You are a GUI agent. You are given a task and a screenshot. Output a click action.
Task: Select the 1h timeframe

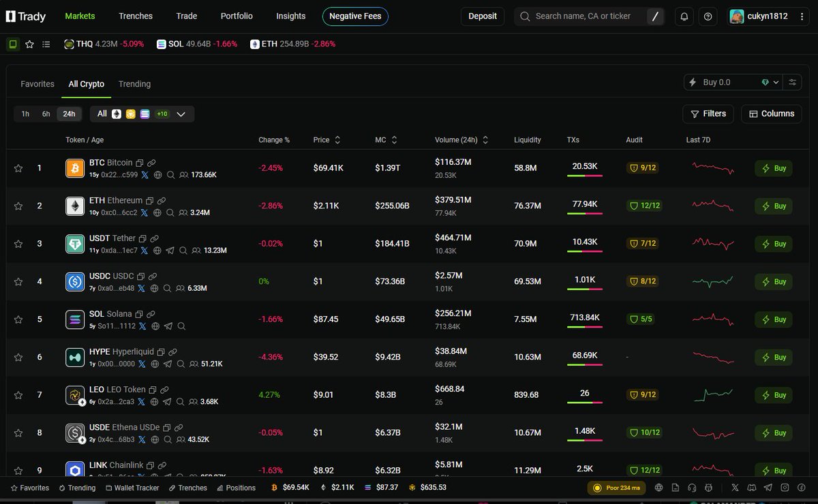(25, 114)
